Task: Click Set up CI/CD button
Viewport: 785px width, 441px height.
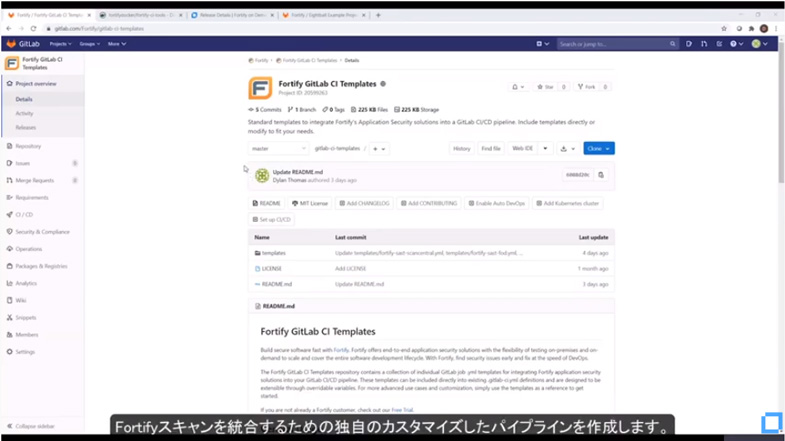Action: 271,220
